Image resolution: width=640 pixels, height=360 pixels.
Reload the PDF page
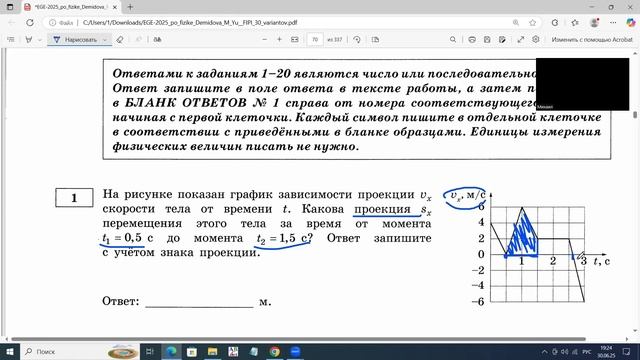30,23
